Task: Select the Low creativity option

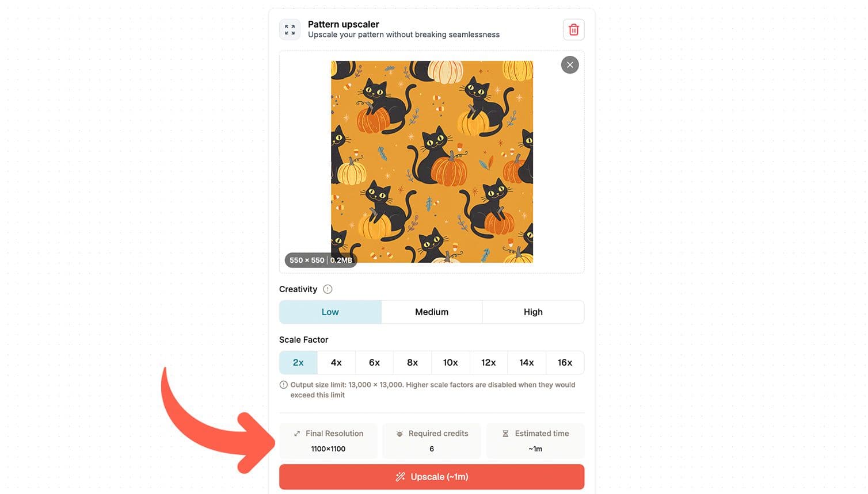Action: [330, 312]
